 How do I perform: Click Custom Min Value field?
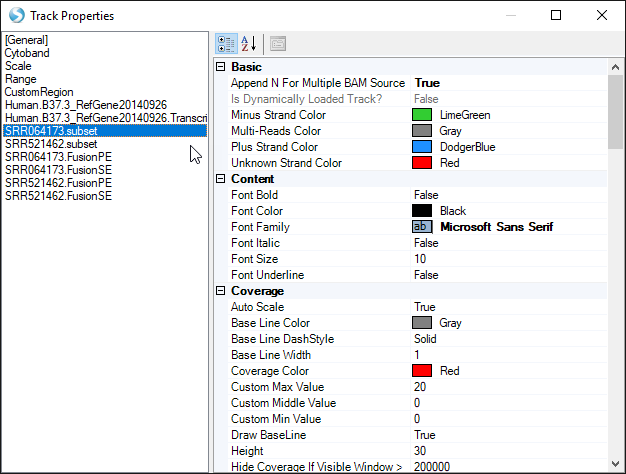point(509,418)
